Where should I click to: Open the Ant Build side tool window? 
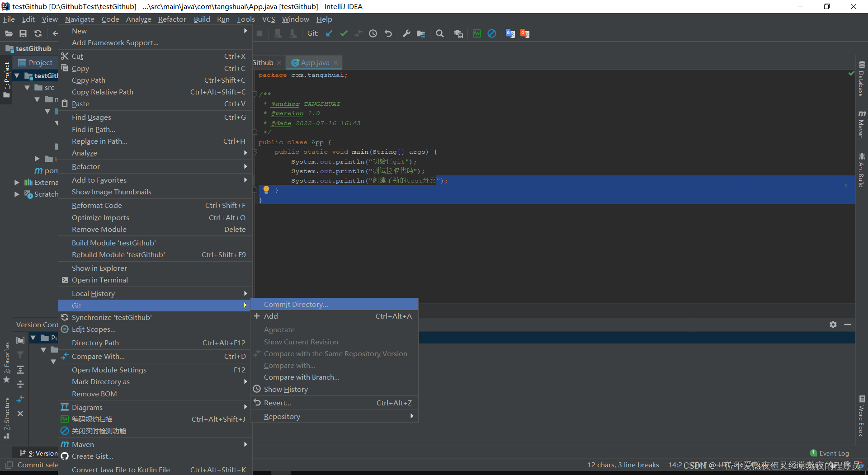[862, 170]
